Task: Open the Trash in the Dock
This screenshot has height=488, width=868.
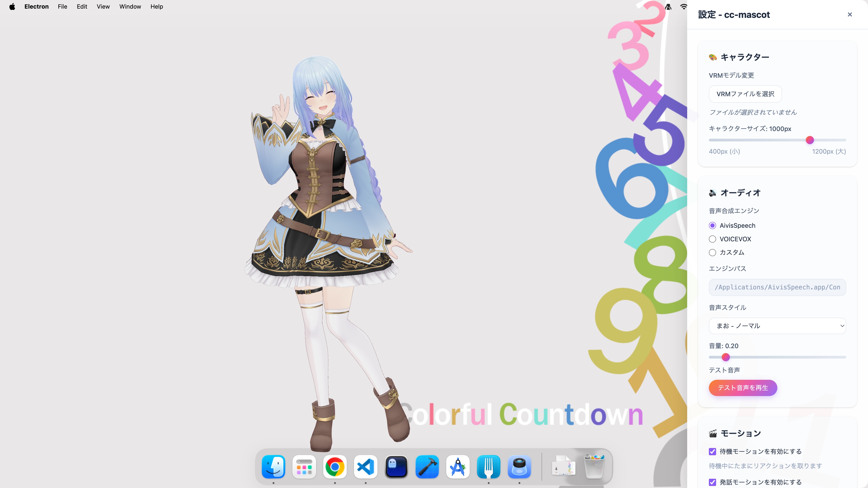Action: pyautogui.click(x=594, y=467)
